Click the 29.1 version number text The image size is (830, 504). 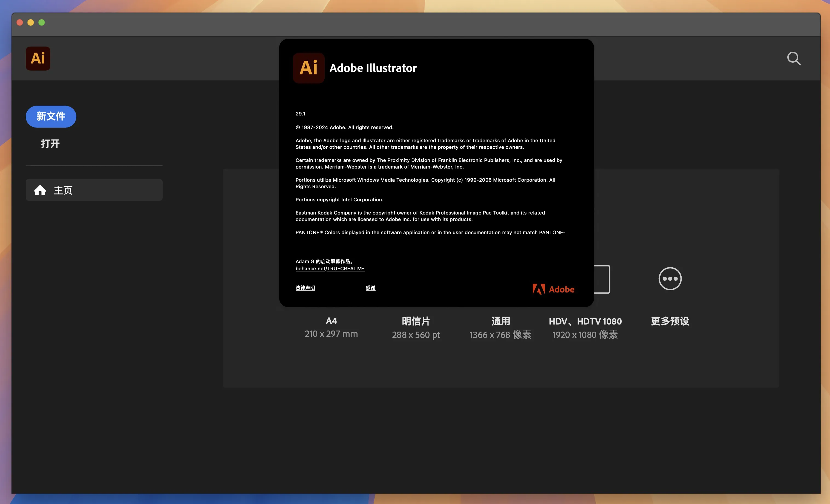[301, 114]
